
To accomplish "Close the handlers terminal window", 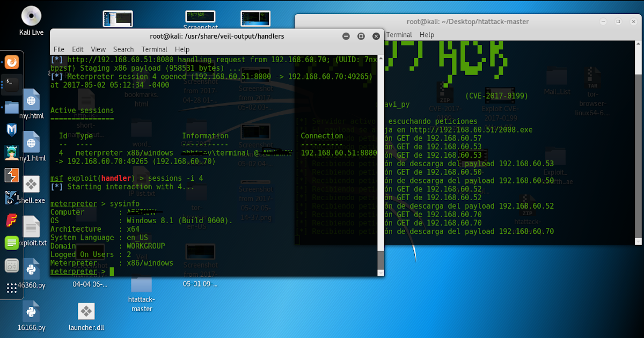I will (376, 36).
